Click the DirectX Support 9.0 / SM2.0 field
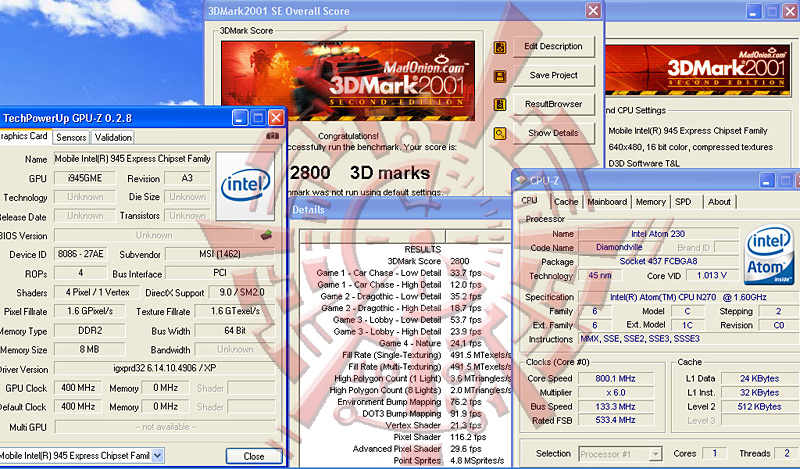 (242, 292)
